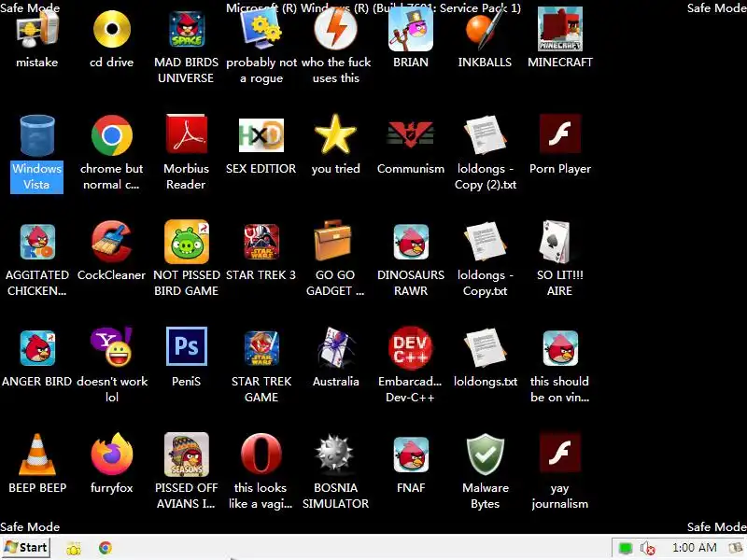Screen dimensions: 747x560
Task: Open the solitaire cards 'SO LIT!!! AIRE' icon
Action: pyautogui.click(x=555, y=242)
